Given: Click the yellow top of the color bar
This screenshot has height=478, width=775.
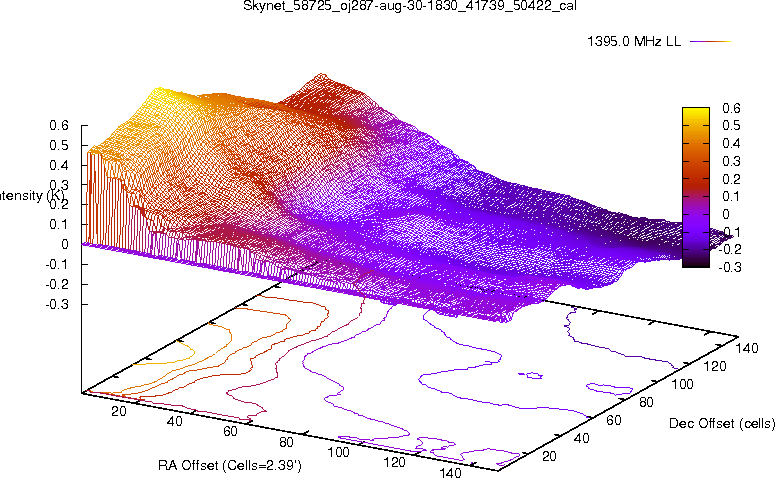Looking at the screenshot, I should [695, 111].
